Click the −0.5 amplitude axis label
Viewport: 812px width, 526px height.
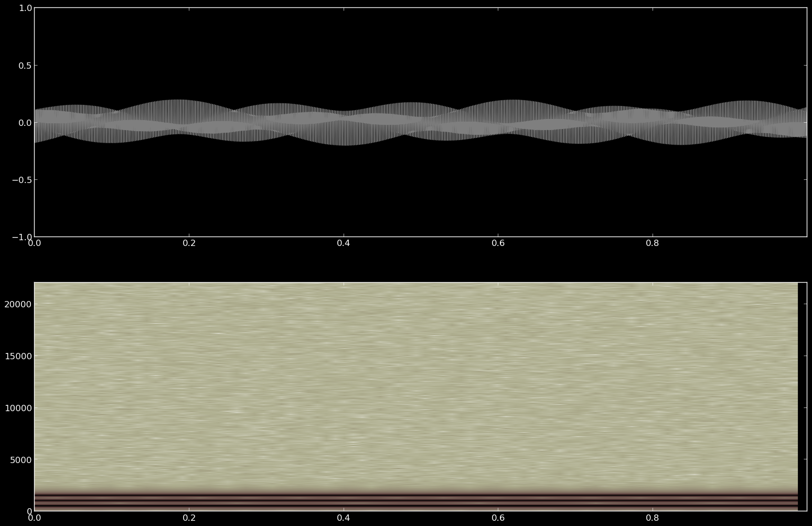[x=22, y=180]
